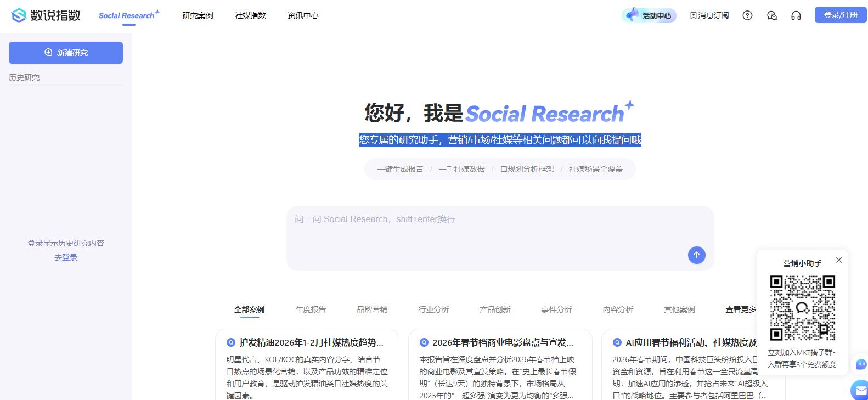The image size is (868, 400).
Task: Select the 事件分析 tab
Action: coord(556,309)
